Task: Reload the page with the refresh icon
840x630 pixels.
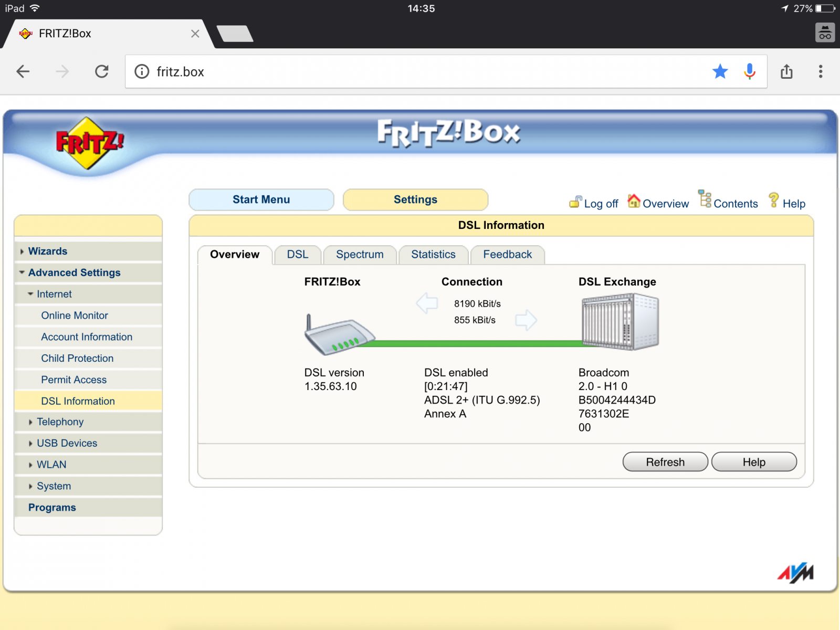Action: pos(102,71)
